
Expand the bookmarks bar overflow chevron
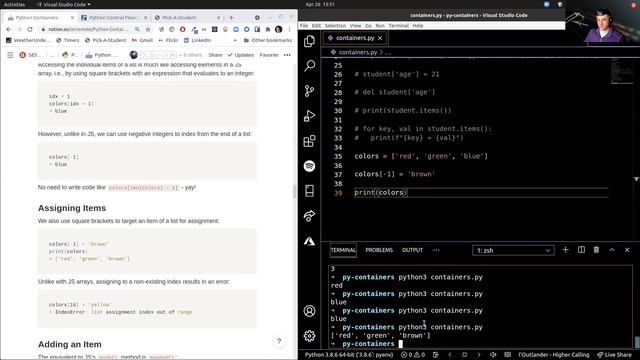pos(235,40)
